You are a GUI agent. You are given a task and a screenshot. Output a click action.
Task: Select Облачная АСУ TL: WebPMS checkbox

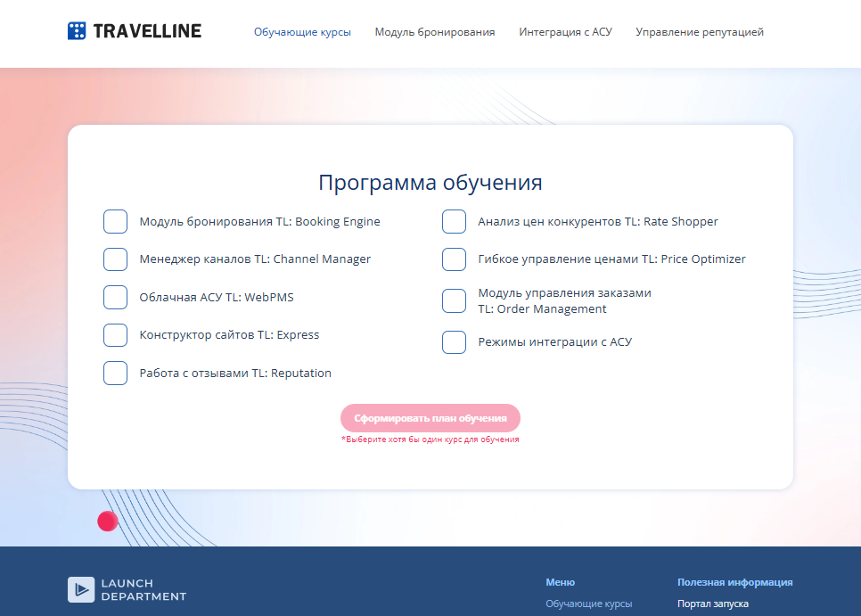click(115, 298)
